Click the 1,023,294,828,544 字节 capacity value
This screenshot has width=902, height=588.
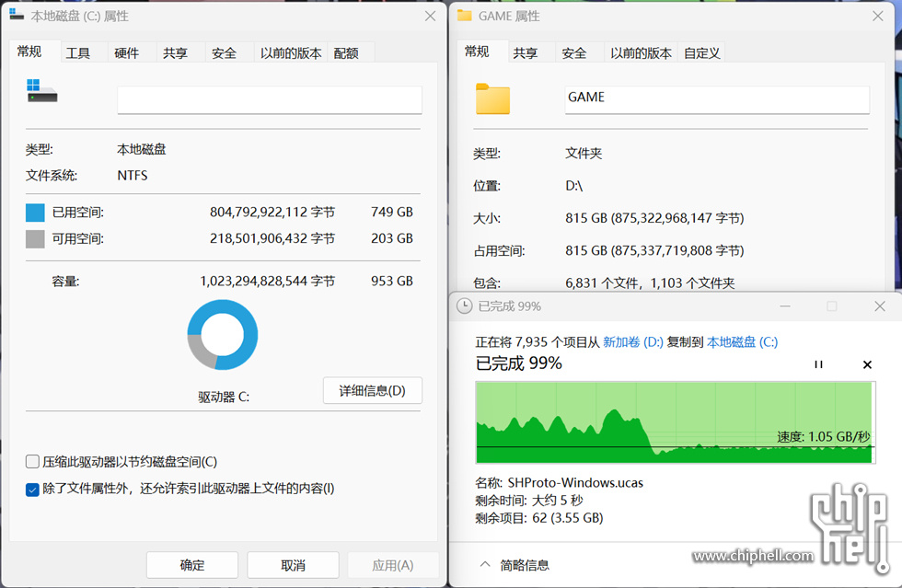click(x=268, y=282)
